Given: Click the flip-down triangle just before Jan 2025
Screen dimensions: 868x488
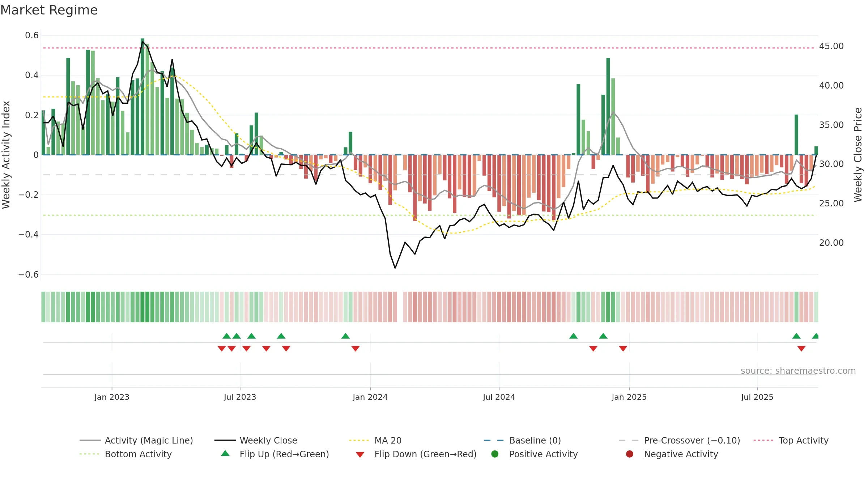Looking at the screenshot, I should click(623, 348).
